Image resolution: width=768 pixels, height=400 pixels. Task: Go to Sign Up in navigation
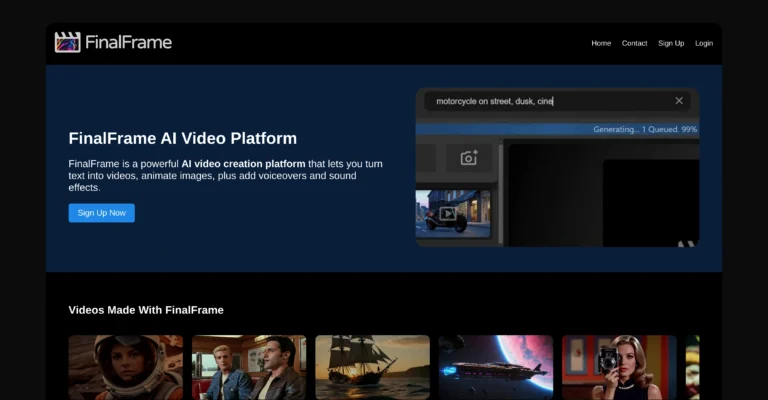(x=671, y=43)
